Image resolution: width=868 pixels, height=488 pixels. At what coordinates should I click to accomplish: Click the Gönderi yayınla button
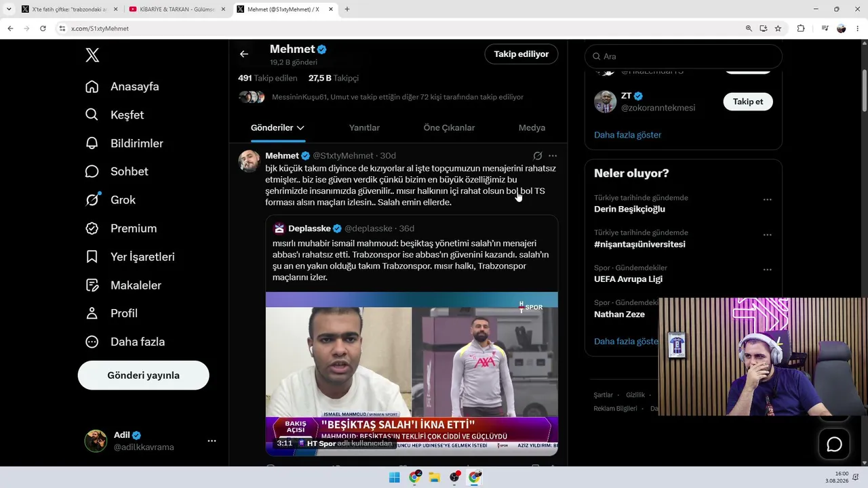(143, 375)
